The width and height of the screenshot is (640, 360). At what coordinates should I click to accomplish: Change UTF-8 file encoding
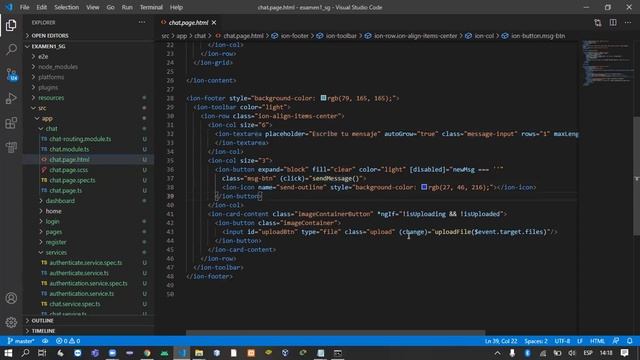pyautogui.click(x=562, y=341)
